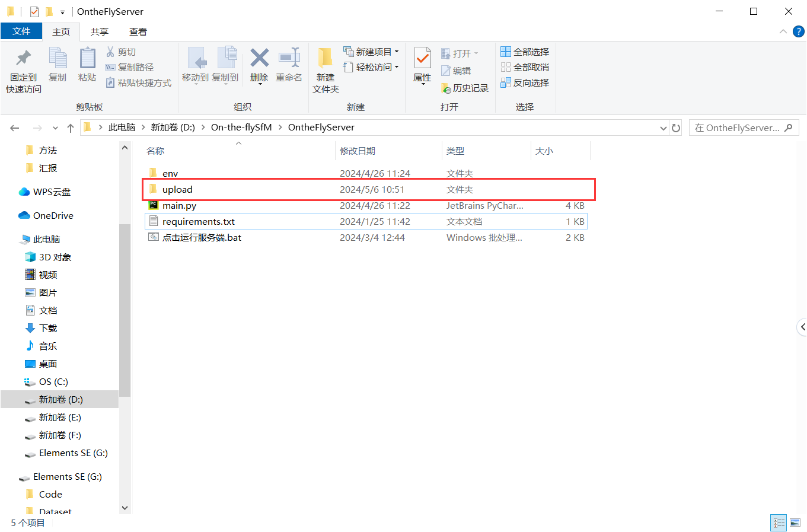This screenshot has width=807, height=532.
Task: Pin current folder to Quick Access
Action: [x=23, y=67]
